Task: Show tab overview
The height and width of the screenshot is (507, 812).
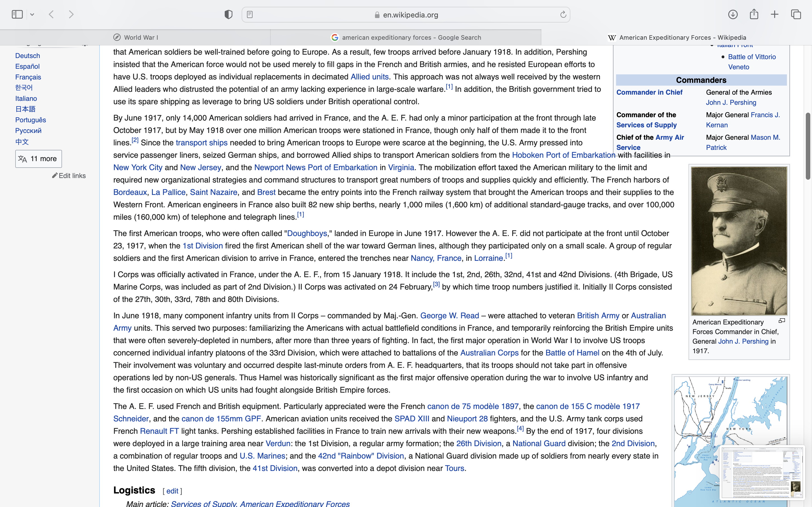Action: click(x=796, y=14)
